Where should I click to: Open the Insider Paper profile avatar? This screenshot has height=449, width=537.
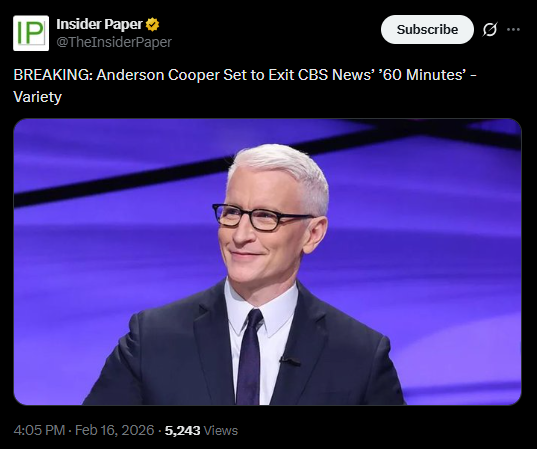pyautogui.click(x=31, y=33)
